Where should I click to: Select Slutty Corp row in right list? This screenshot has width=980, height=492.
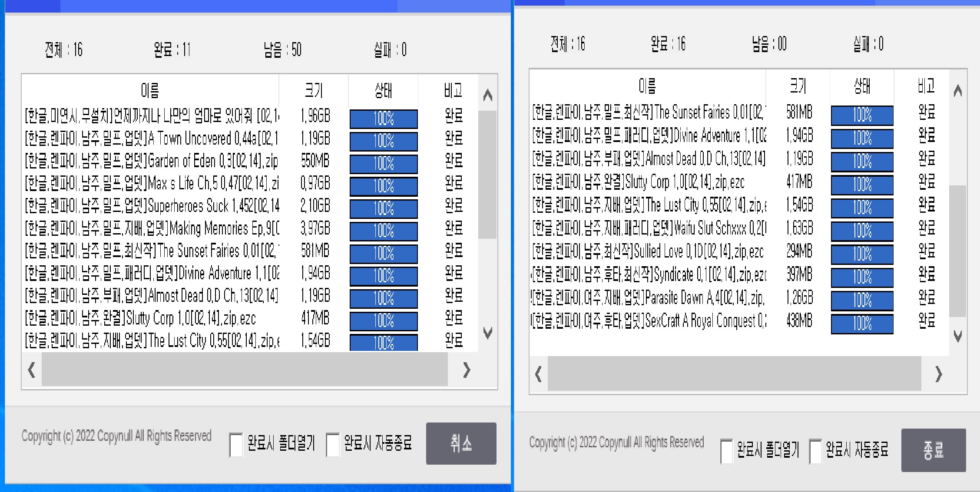pos(647,182)
